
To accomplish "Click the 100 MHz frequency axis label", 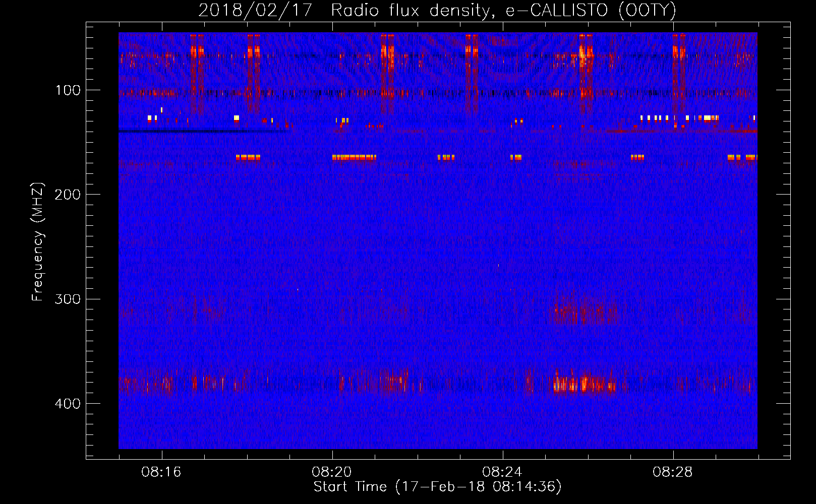I will (x=68, y=90).
